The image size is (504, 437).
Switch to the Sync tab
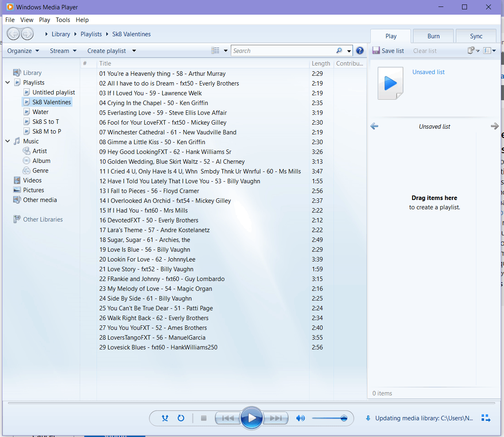476,36
